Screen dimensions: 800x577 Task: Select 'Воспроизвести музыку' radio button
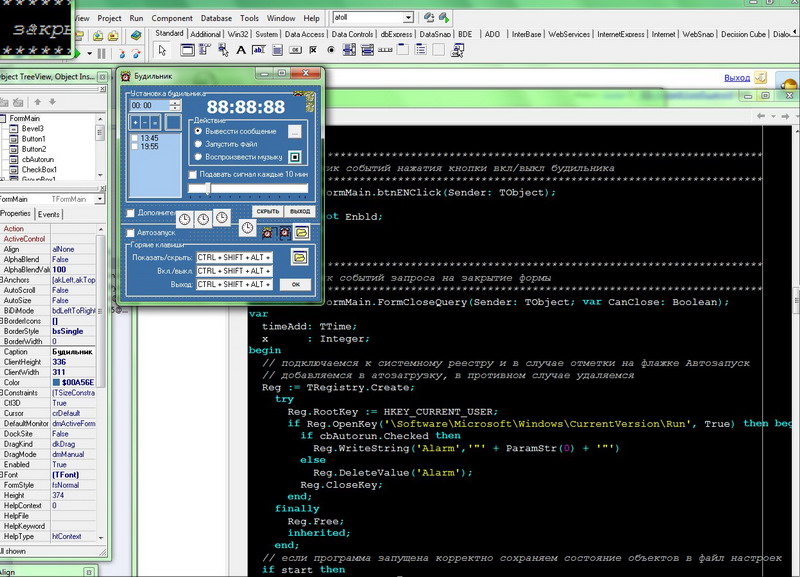point(198,157)
